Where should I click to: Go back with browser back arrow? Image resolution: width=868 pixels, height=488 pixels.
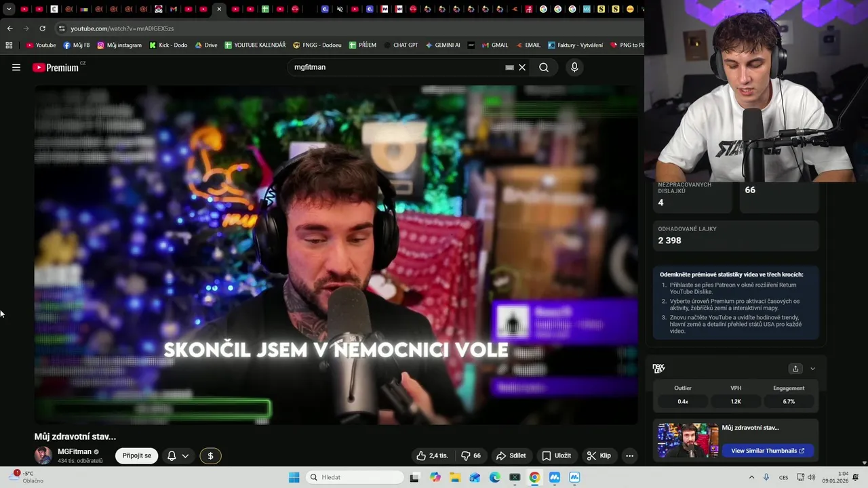click(9, 28)
